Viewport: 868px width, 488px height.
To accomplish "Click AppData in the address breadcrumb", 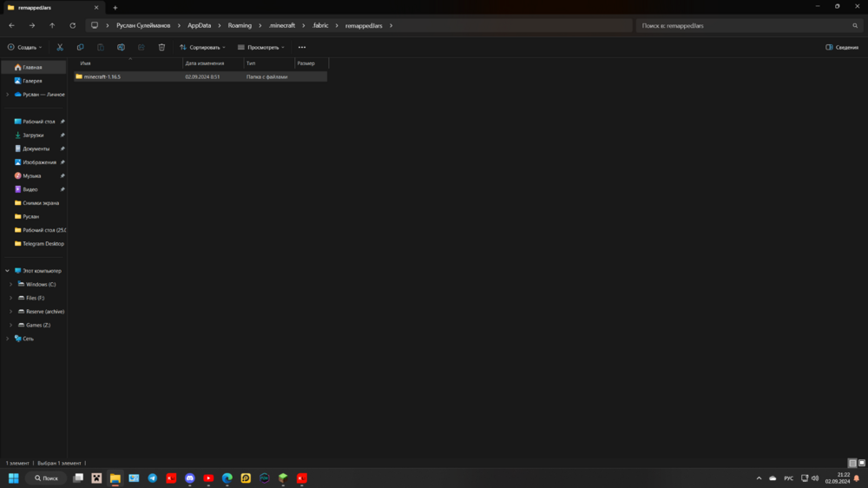I will pyautogui.click(x=200, y=25).
